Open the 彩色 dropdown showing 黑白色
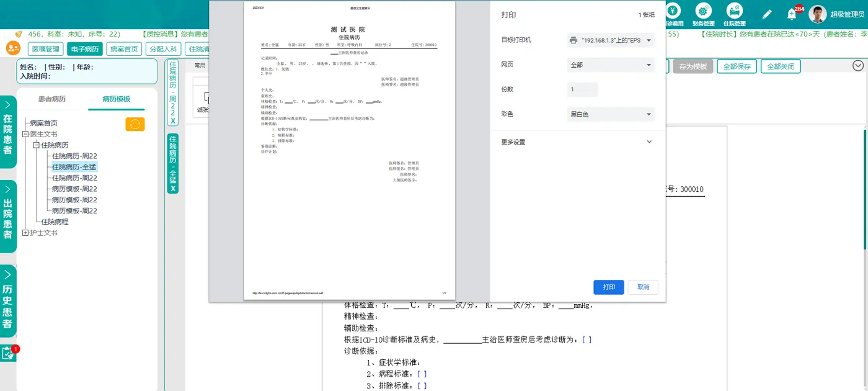This screenshot has height=391, width=868. coord(611,114)
